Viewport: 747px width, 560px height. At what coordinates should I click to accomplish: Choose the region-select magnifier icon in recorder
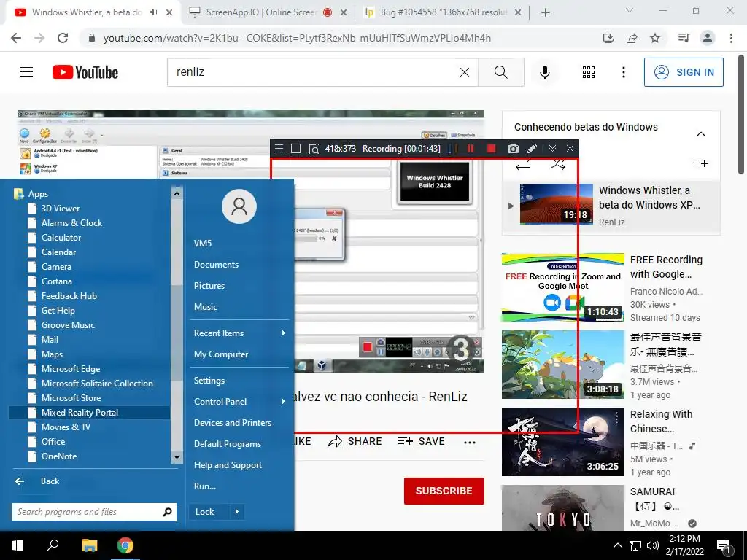point(314,149)
